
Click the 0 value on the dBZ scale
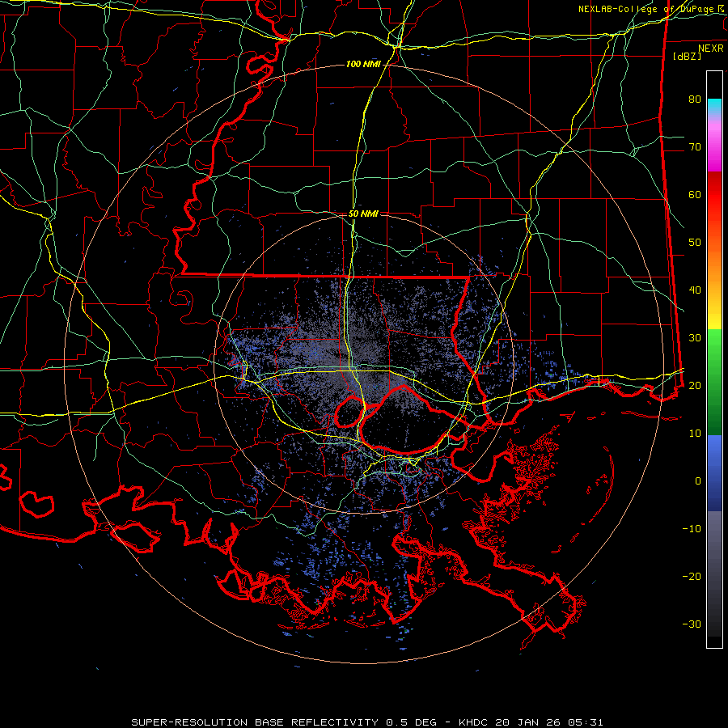point(698,481)
